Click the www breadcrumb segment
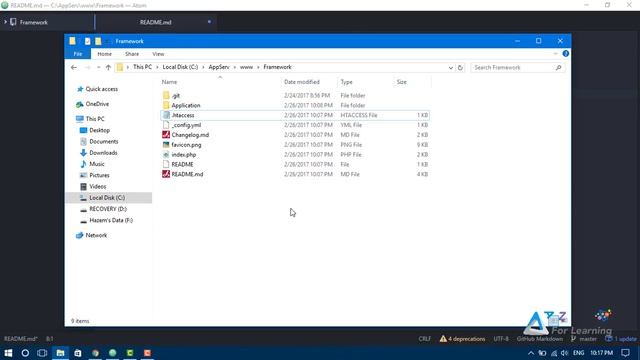This screenshot has width=640, height=360. 246,67
